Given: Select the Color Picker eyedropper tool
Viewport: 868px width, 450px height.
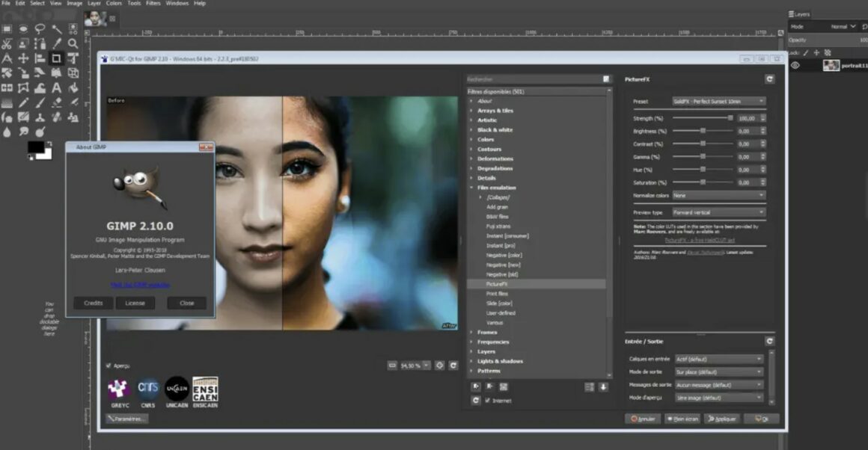Looking at the screenshot, I should pos(56,43).
